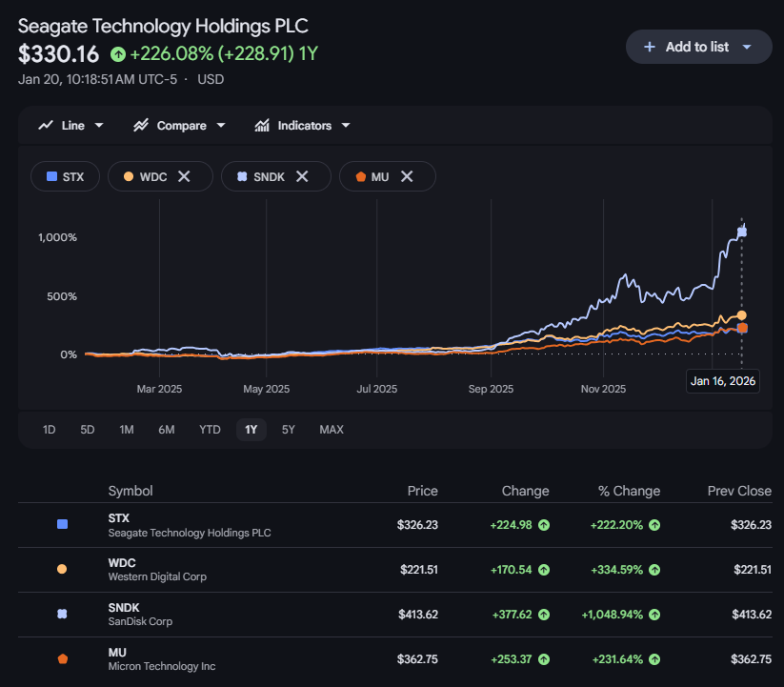Select the 1Y time range
Image resolution: width=784 pixels, height=687 pixels.
(x=251, y=430)
